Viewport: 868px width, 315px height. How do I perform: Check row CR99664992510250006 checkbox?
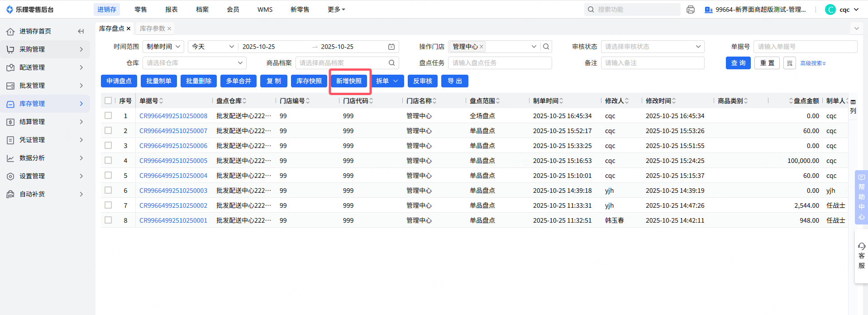click(x=108, y=145)
